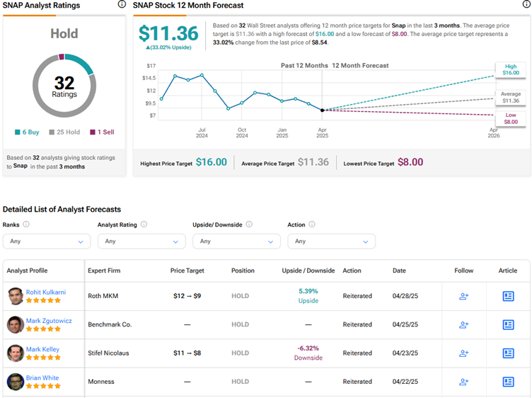
Task: Click info icon beside SNAP Analyst Ratings title
Action: (x=122, y=4)
